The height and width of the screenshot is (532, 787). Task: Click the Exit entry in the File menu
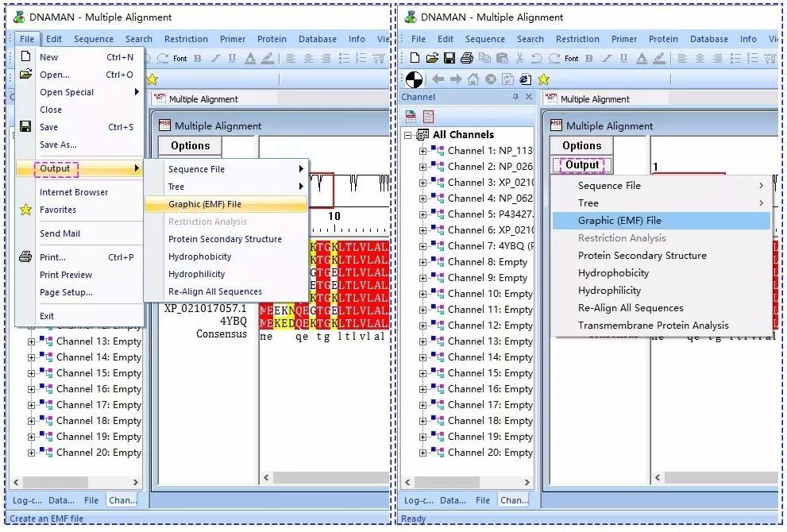click(80, 316)
